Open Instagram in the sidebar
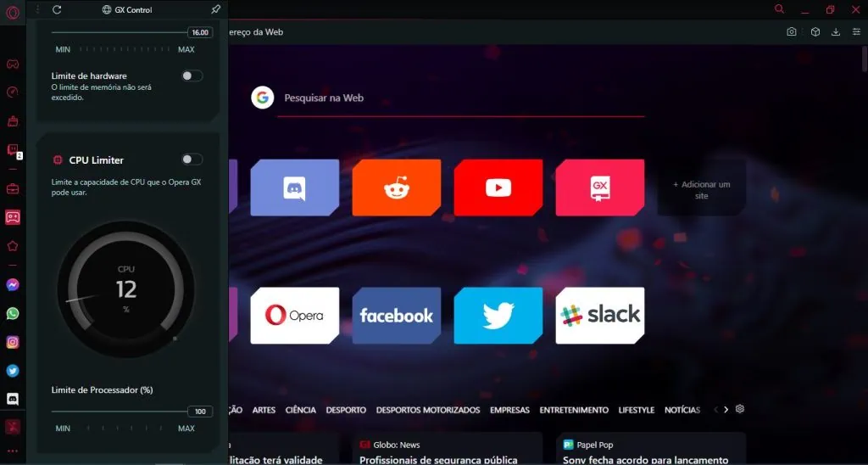Viewport: 868px width, 465px height. coord(13,343)
